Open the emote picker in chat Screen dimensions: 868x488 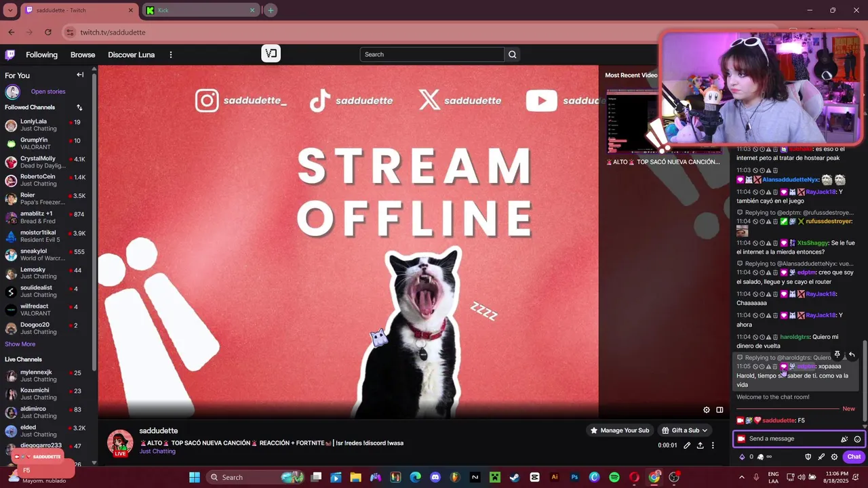click(x=857, y=439)
